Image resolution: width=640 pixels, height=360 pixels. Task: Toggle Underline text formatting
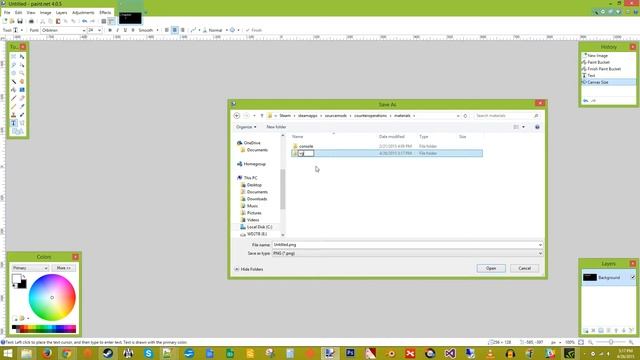click(x=125, y=30)
